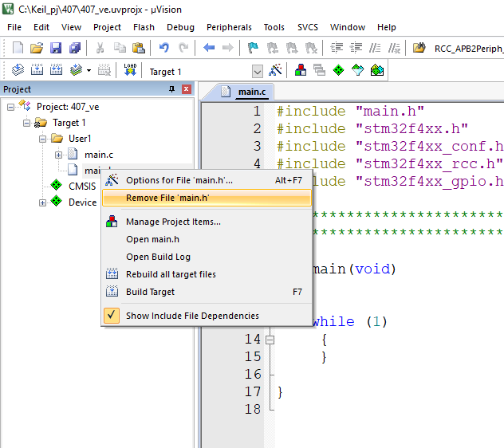The width and height of the screenshot is (504, 448).
Task: Collapse the Target 1 tree node
Action: (x=26, y=123)
